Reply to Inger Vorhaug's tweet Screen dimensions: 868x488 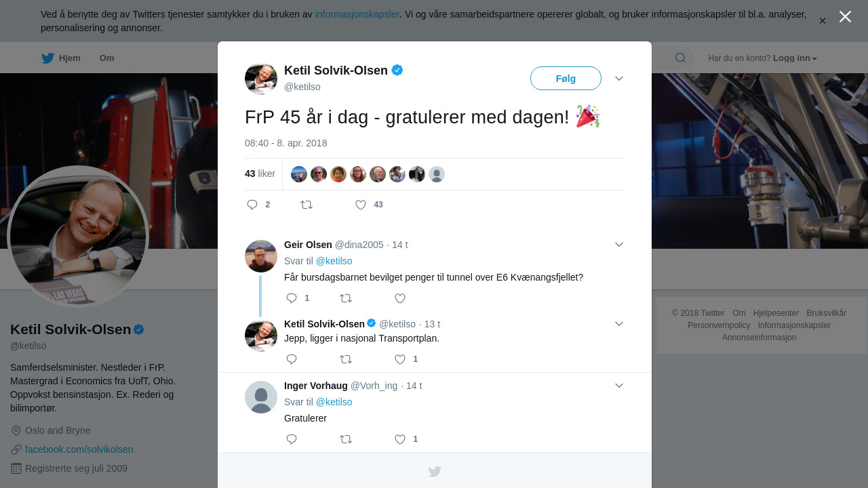pyautogui.click(x=292, y=439)
